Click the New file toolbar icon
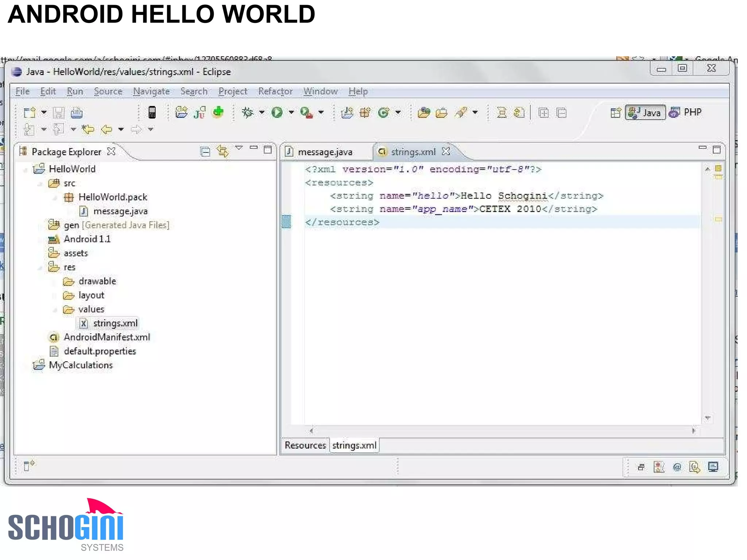The image size is (747, 560). point(30,113)
